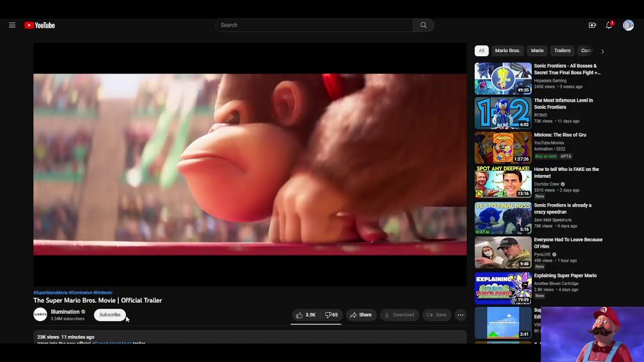Open the hamburger guide menu

click(x=12, y=25)
